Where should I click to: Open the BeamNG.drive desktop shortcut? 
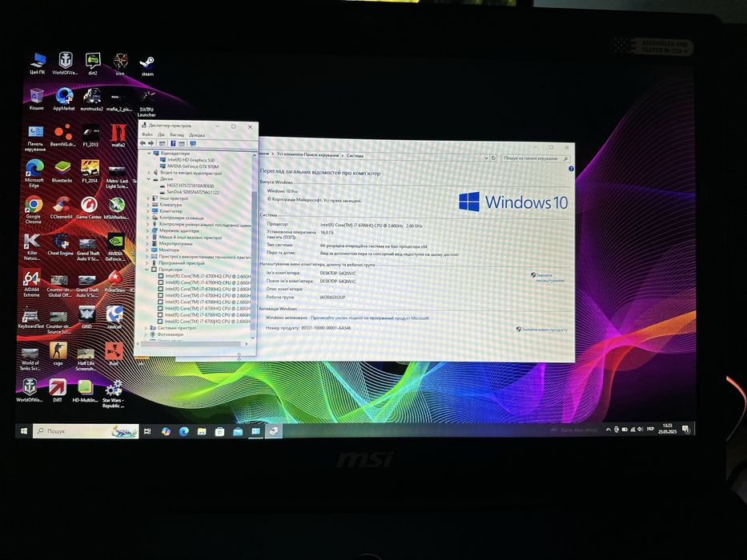[x=63, y=135]
